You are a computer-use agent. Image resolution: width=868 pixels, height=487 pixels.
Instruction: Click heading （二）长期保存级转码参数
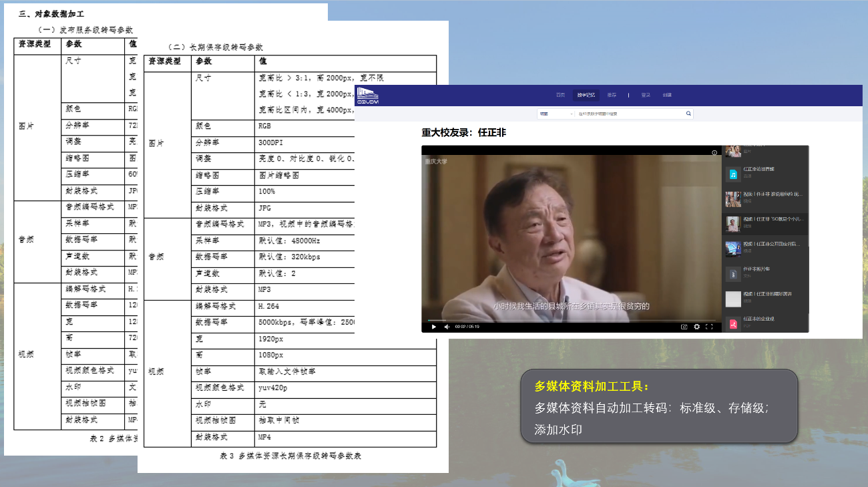(215, 47)
